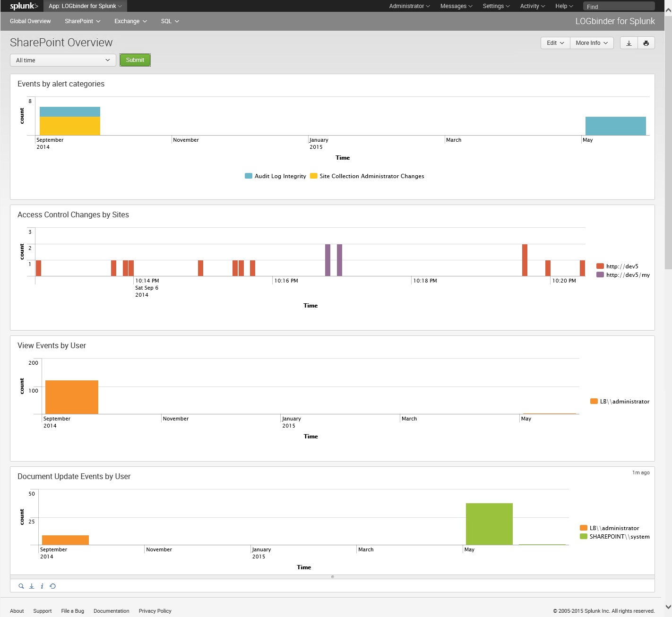Export panel results with footer download icon
672x617 pixels.
click(32, 586)
